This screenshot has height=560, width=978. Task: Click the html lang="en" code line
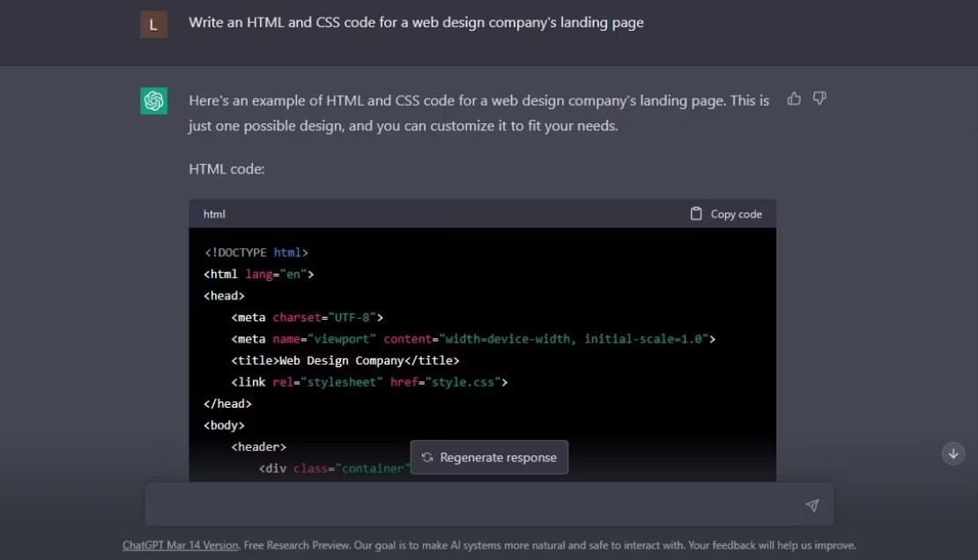click(259, 274)
